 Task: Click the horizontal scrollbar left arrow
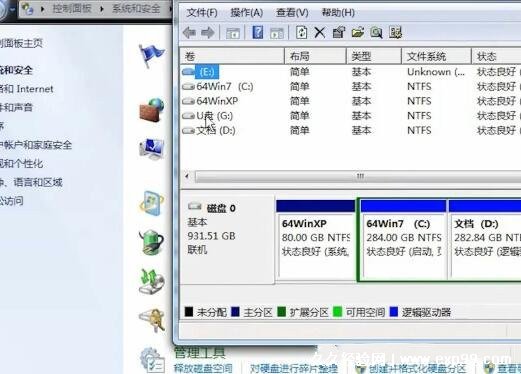(x=187, y=176)
